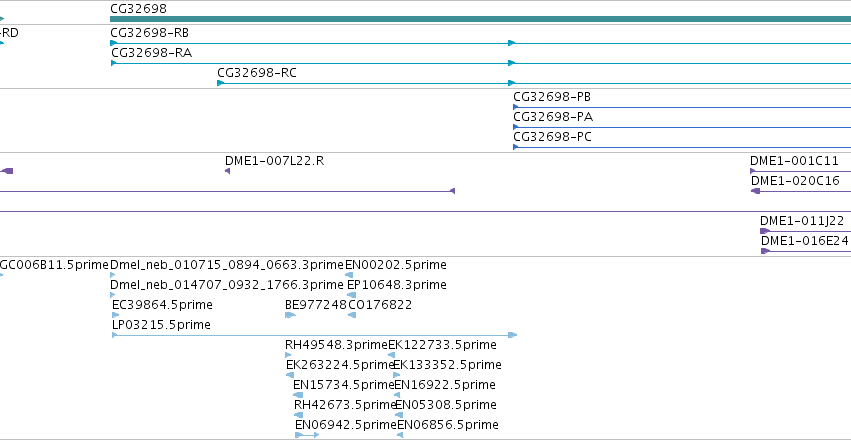Click the CG32698-PC start arrow

tap(516, 148)
